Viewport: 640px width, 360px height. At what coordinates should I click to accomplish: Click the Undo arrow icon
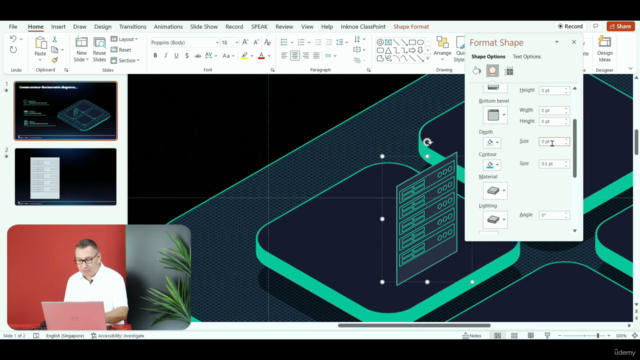click(13, 39)
